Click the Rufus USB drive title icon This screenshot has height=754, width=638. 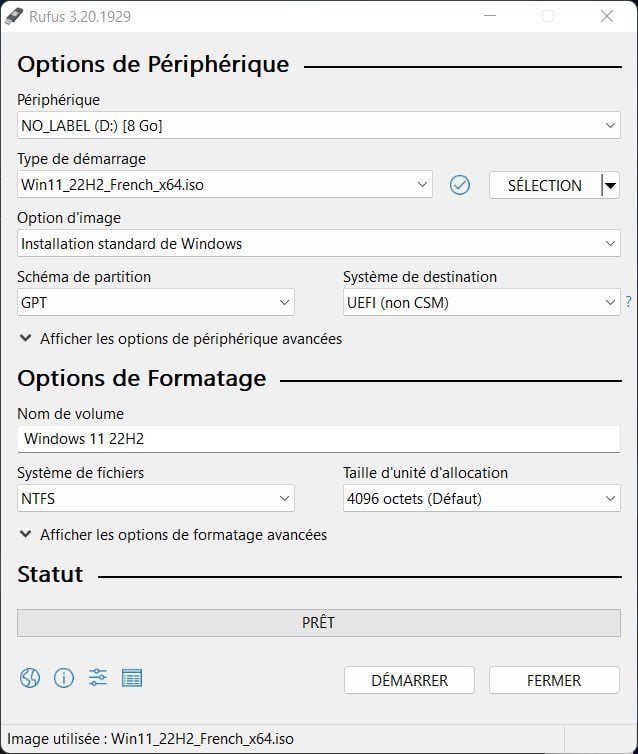click(13, 16)
